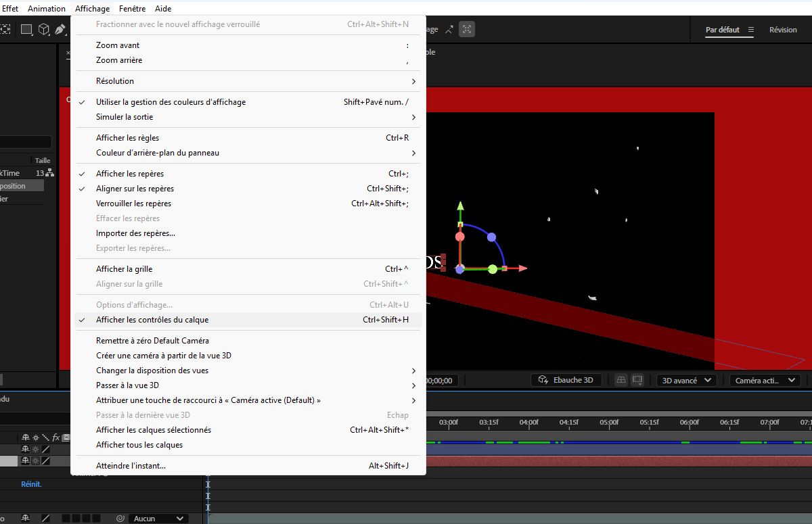This screenshot has height=524, width=812.
Task: Toggle shy switch on selected second layer
Action: [26, 460]
